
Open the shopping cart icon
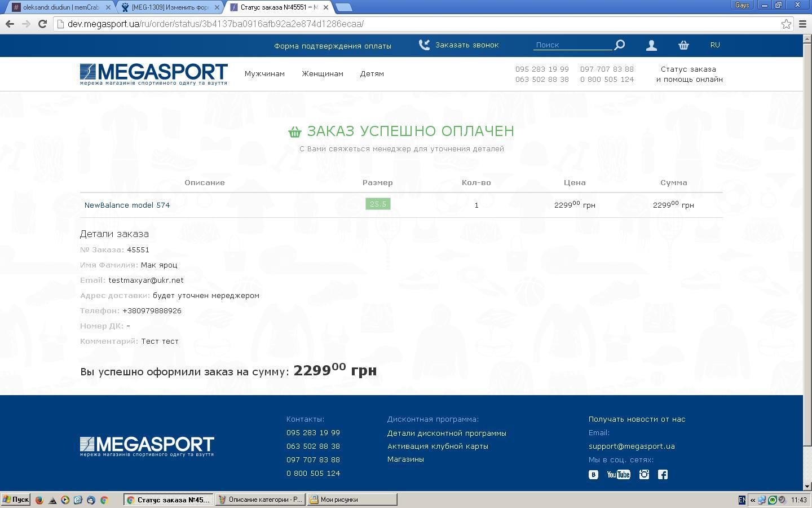[683, 45]
